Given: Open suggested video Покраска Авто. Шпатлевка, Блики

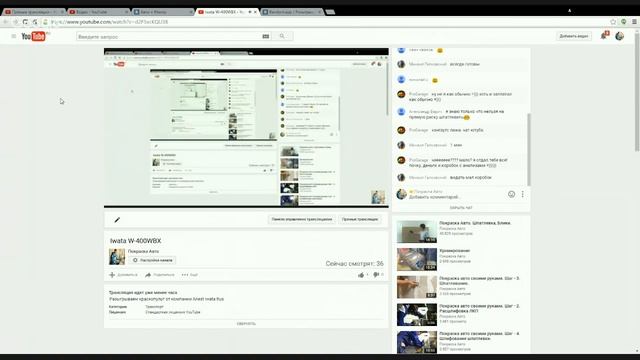Looking at the screenshot, I should click(417, 231).
